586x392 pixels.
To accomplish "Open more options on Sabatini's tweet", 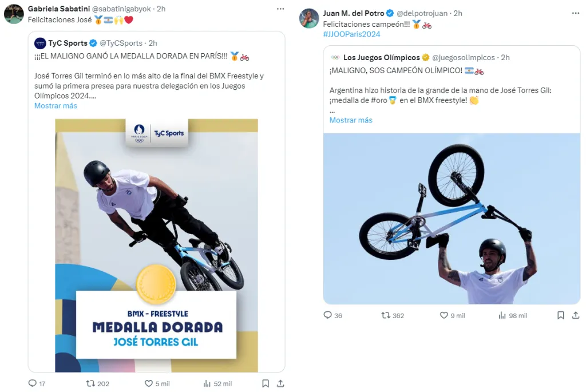I will coord(280,9).
